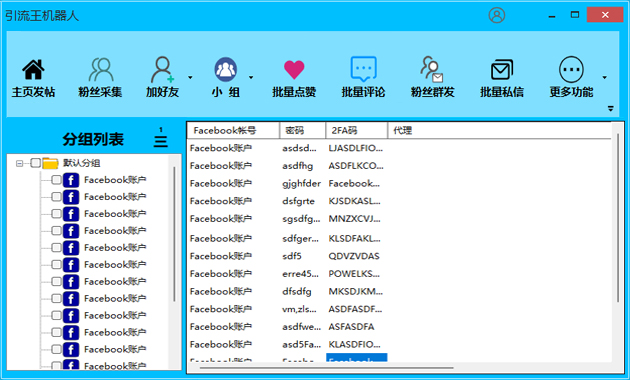Select password cell asdfwe...
Viewport: 630px width, 380px height.
click(x=301, y=327)
